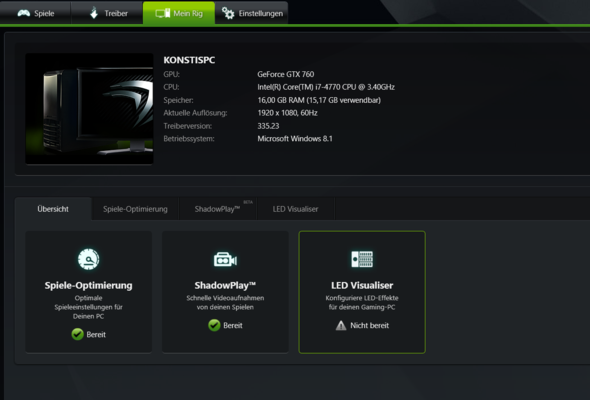Click the Intel Core i7-4770 CPU value
Image resolution: width=590 pixels, height=400 pixels.
click(326, 87)
